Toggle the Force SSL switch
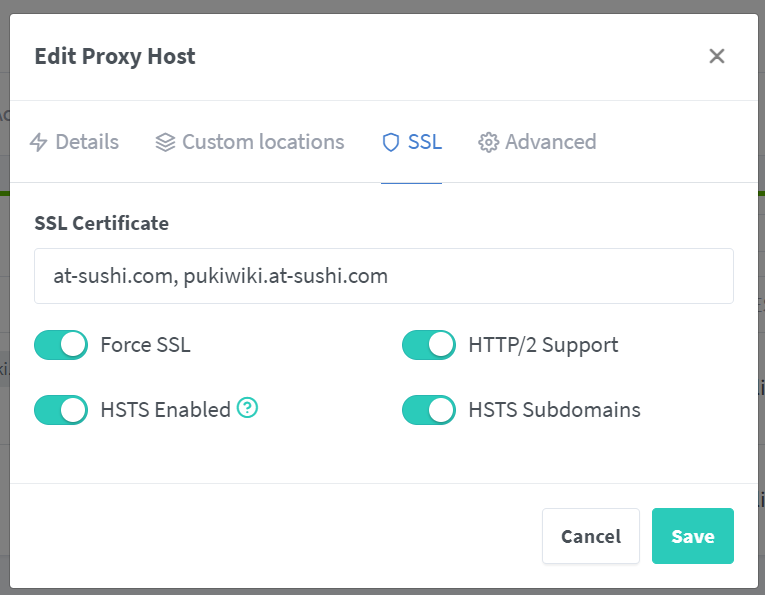765x595 pixels. pos(61,345)
